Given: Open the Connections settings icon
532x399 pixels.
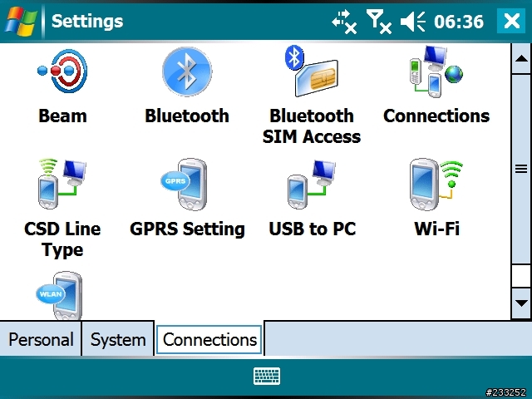Looking at the screenshot, I should click(x=436, y=71).
